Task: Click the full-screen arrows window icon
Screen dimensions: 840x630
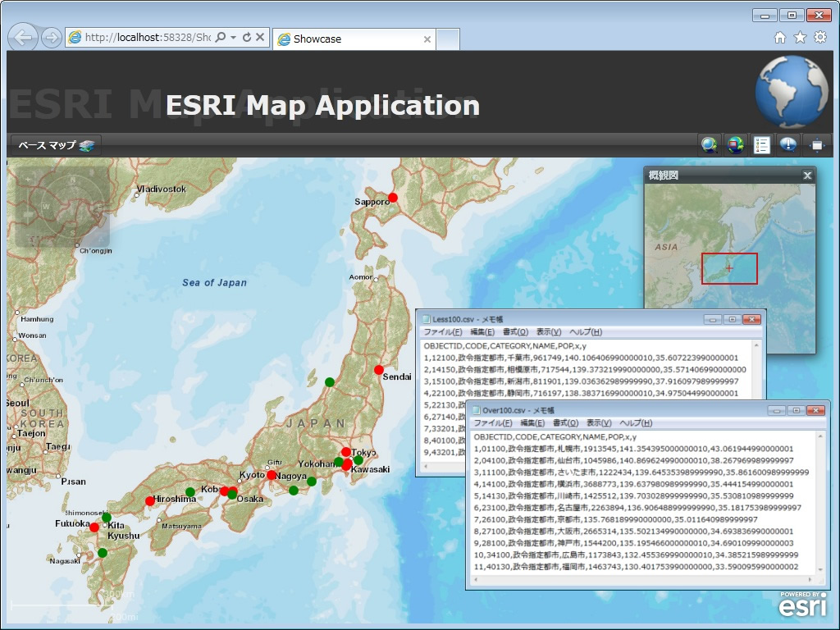Action: pos(817,145)
